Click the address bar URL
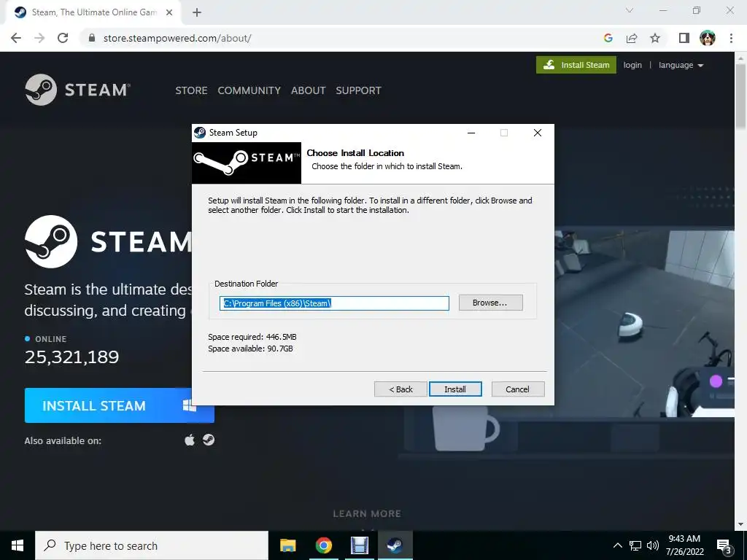Viewport: 747px width, 560px height. 177,38
